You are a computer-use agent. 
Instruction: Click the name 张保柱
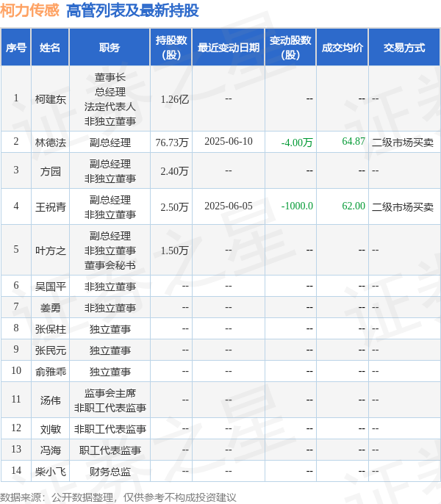coord(51,329)
